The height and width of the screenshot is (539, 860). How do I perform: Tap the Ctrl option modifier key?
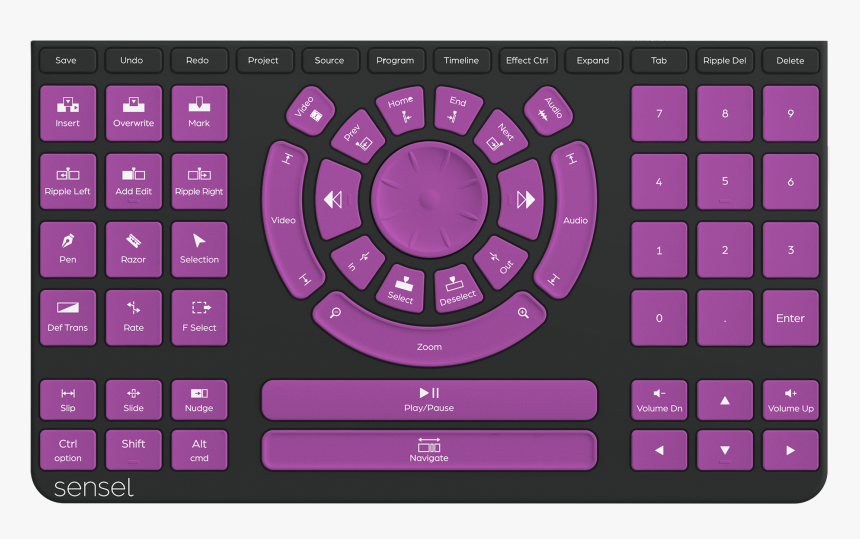tap(67, 450)
